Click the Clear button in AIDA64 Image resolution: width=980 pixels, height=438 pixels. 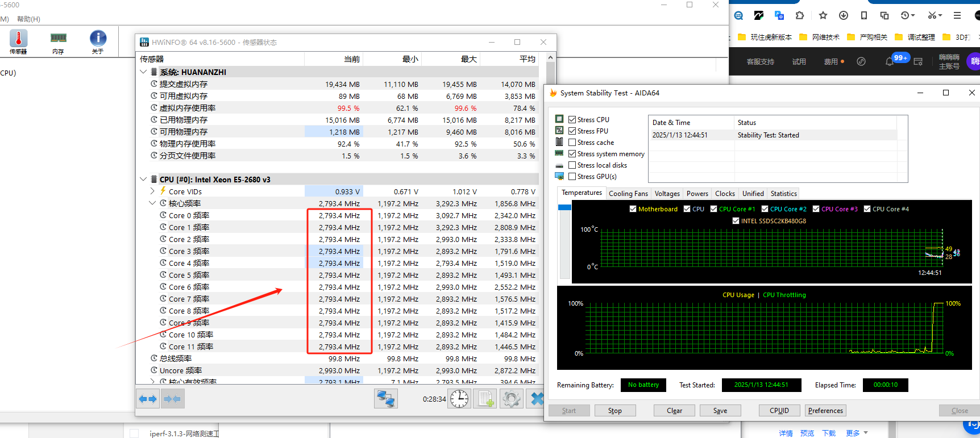[674, 411]
